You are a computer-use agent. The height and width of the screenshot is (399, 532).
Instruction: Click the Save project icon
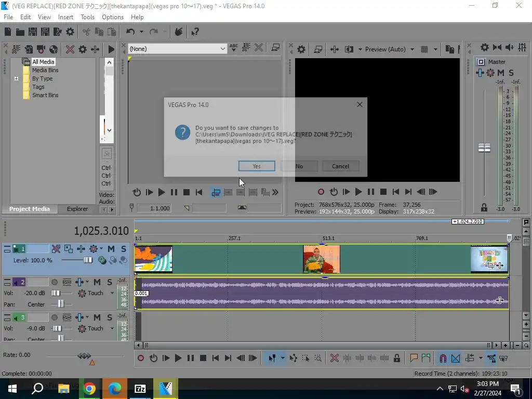click(x=33, y=32)
